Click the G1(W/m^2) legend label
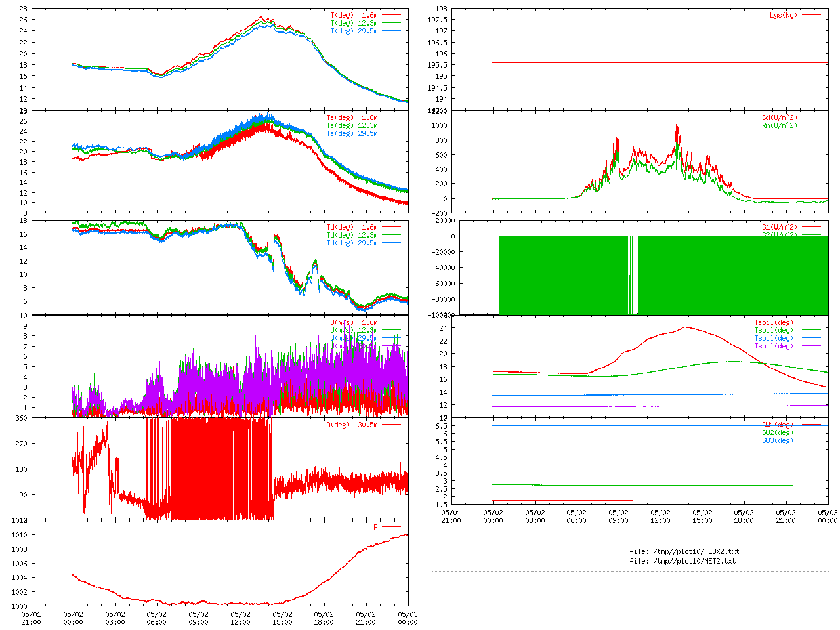The image size is (840, 630). [x=780, y=227]
